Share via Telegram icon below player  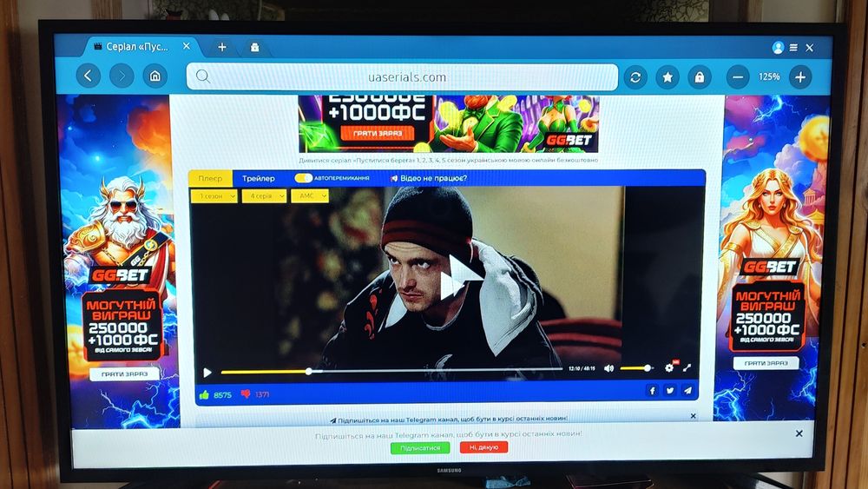tap(687, 391)
